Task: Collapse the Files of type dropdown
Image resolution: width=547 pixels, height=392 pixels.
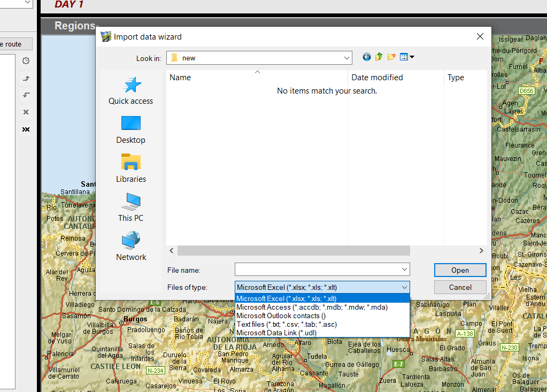Action: coord(404,287)
